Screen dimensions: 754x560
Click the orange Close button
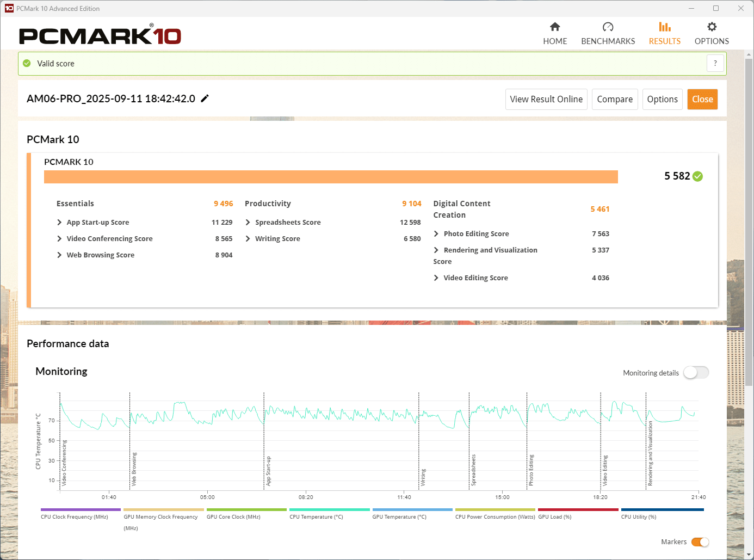point(702,99)
